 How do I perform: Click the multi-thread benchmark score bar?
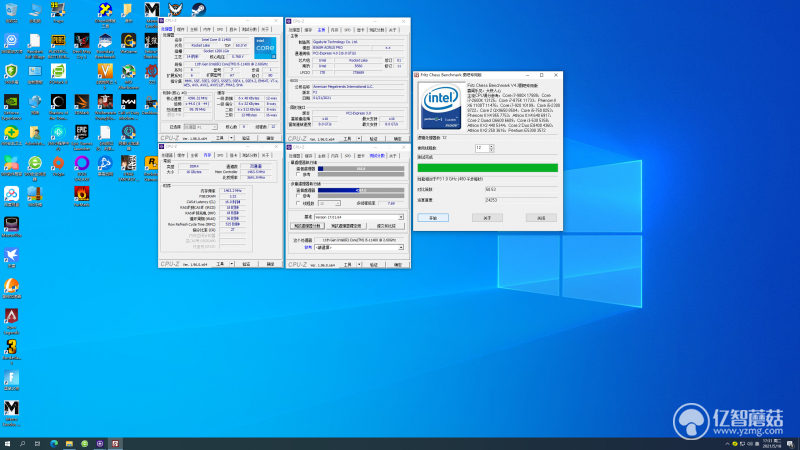(x=361, y=190)
